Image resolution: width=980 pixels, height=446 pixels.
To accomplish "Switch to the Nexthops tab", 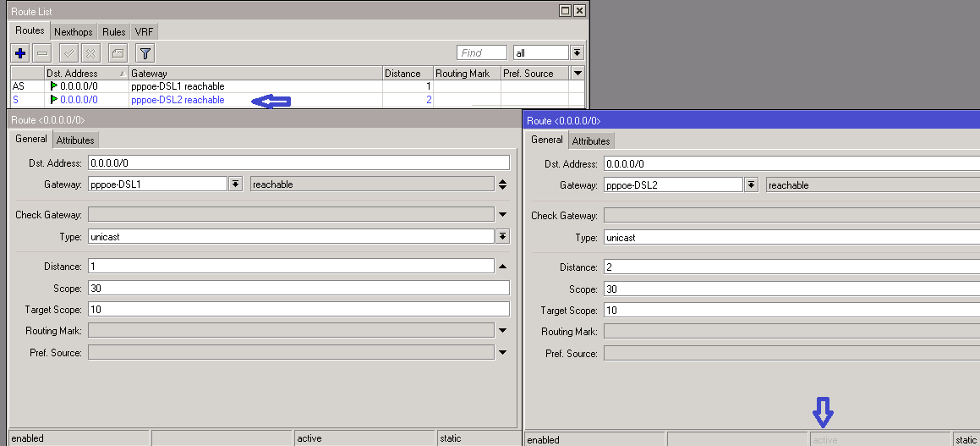I will coord(74,31).
